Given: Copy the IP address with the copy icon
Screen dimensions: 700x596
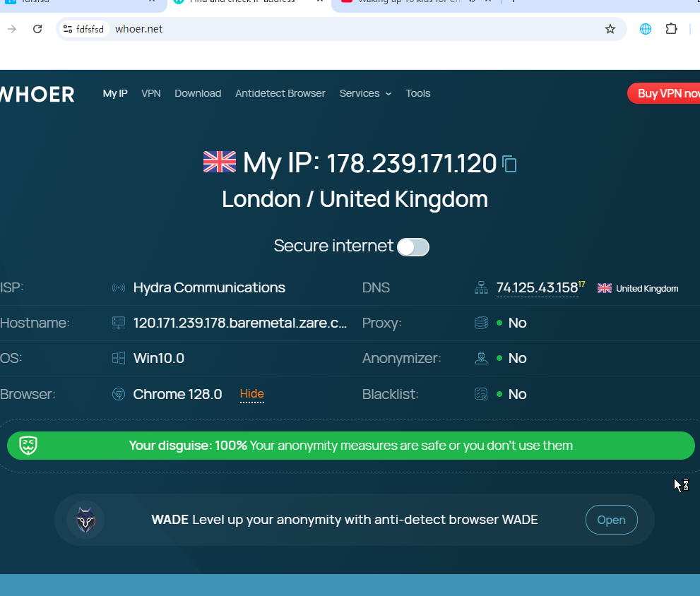Looking at the screenshot, I should (x=509, y=163).
